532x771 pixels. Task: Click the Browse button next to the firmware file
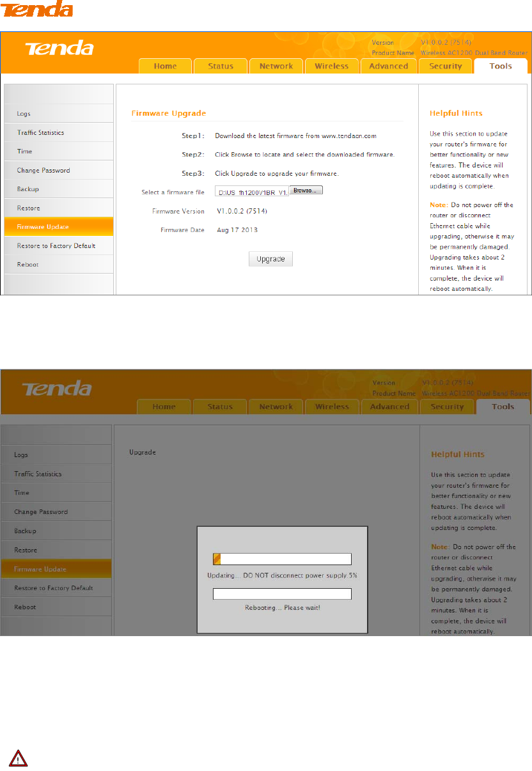point(306,191)
